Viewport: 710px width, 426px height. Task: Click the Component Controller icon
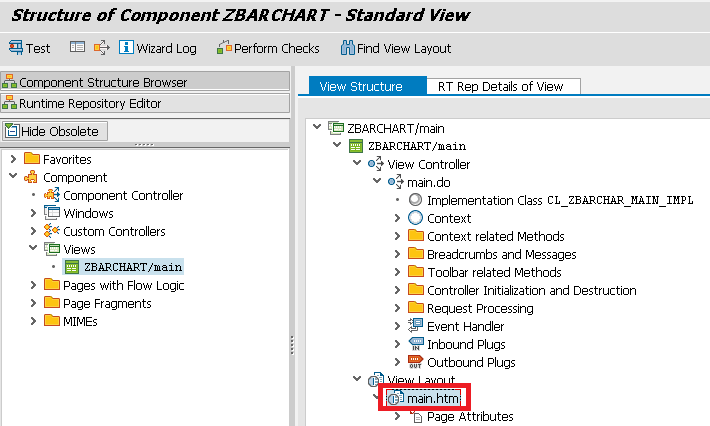coord(52,195)
